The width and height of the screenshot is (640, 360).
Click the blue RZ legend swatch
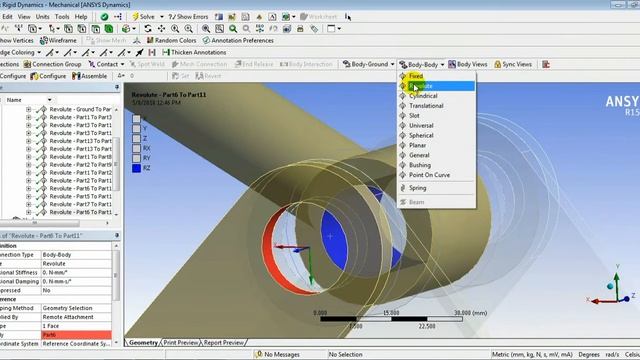(136, 168)
